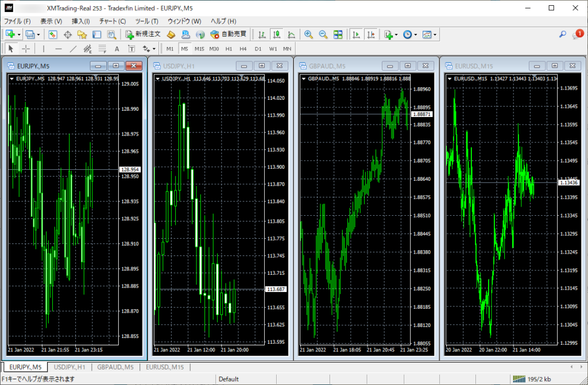Pick the text label (A) tool
588x385 pixels.
(x=117, y=49)
